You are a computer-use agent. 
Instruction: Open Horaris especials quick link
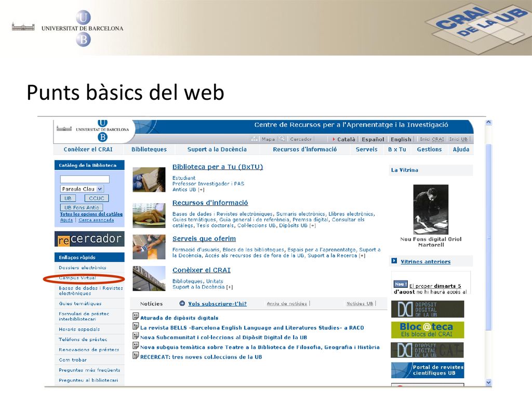(x=79, y=329)
